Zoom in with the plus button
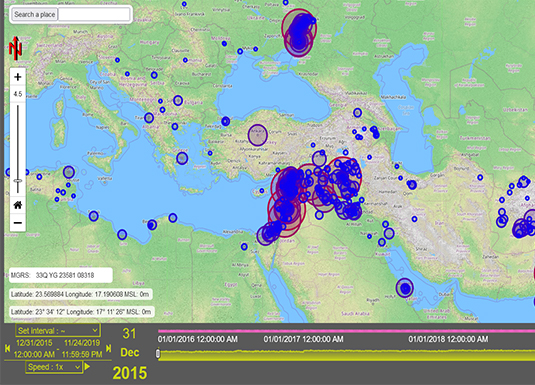Image resolution: width=535 pixels, height=385 pixels. (x=18, y=77)
